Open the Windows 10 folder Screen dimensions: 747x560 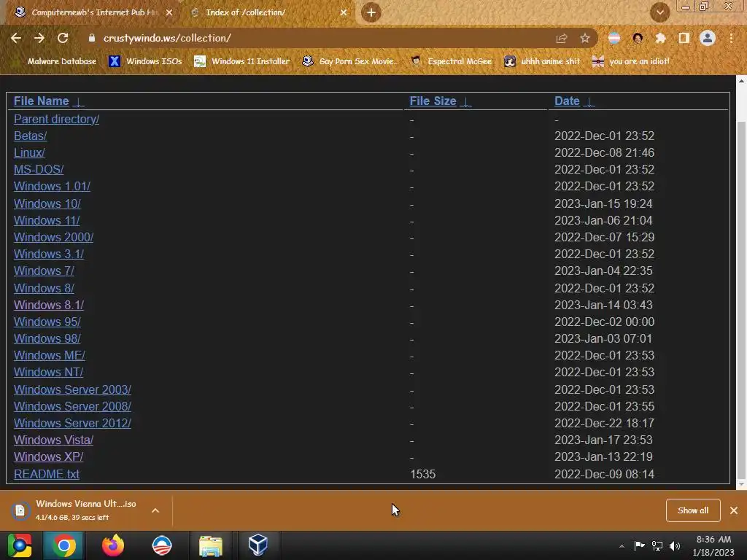tap(47, 204)
